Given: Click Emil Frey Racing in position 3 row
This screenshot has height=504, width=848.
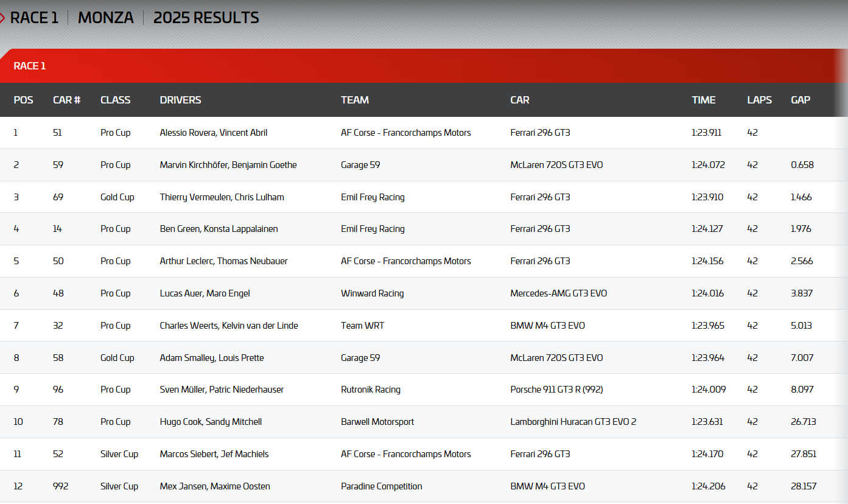Looking at the screenshot, I should 373,197.
